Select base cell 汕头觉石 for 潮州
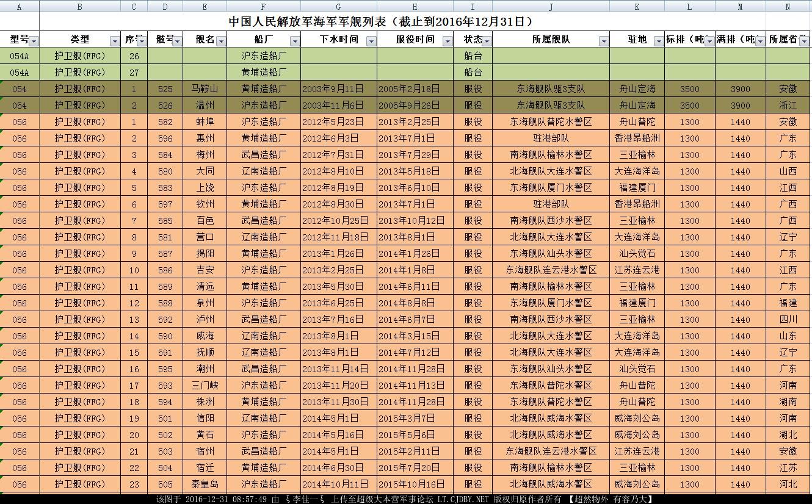The width and height of the screenshot is (812, 504). pos(637,369)
